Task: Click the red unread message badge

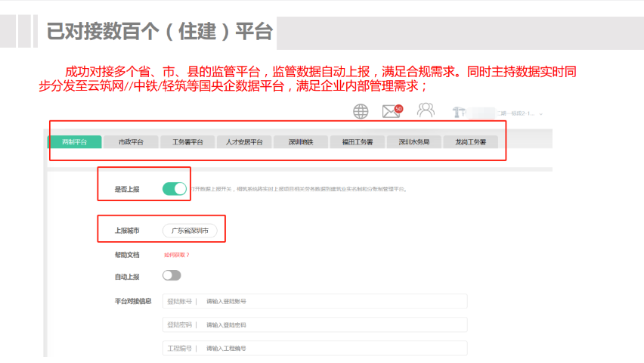Action: pos(398,108)
